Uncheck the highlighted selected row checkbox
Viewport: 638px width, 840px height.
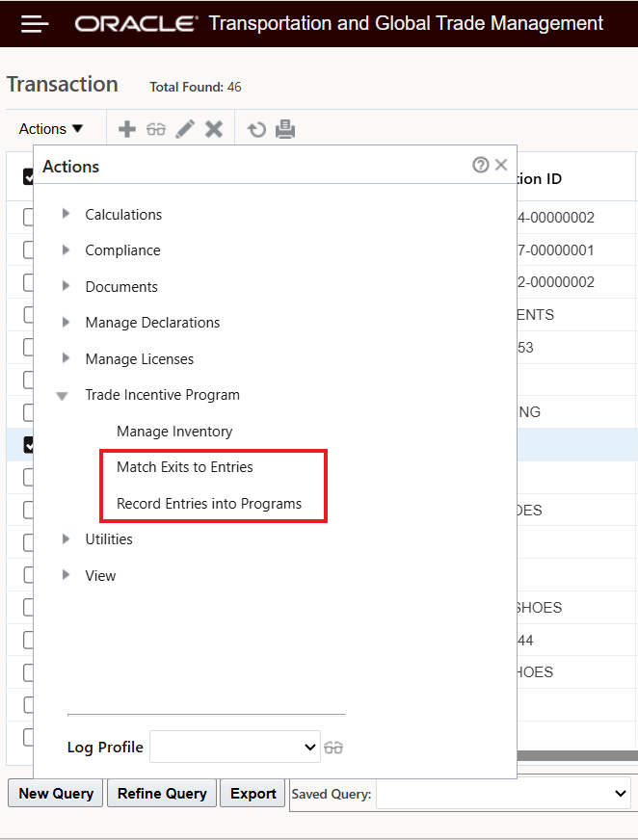click(x=28, y=445)
